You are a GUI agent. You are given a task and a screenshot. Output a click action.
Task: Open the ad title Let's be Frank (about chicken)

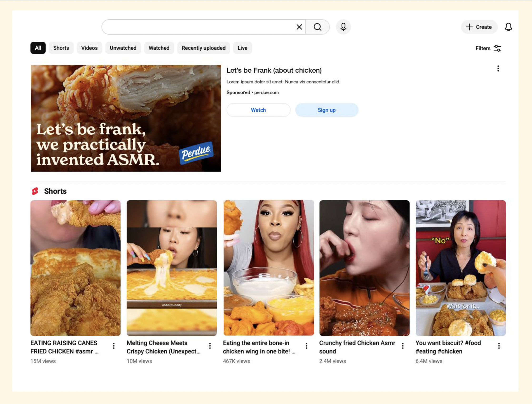pos(274,70)
